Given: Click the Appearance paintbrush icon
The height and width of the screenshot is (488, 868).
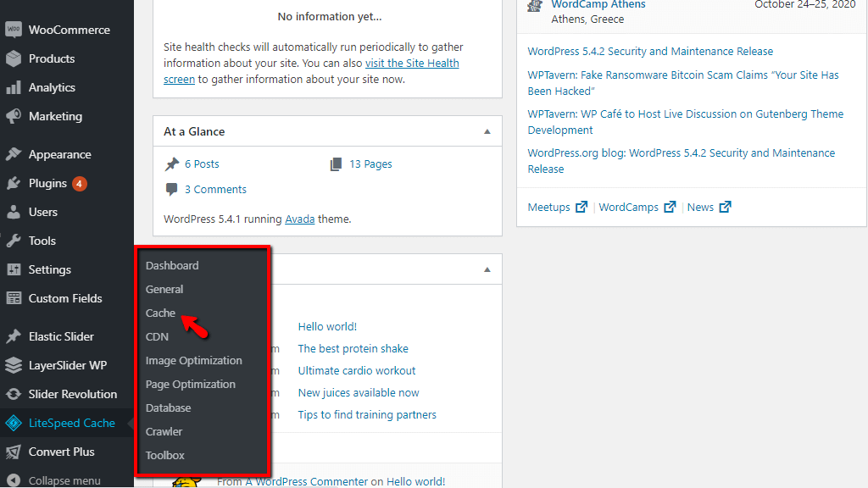Looking at the screenshot, I should 14,154.
